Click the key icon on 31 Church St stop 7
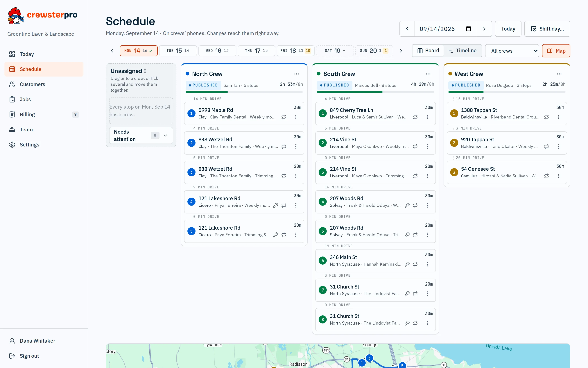This screenshot has height=368, width=588. [407, 294]
